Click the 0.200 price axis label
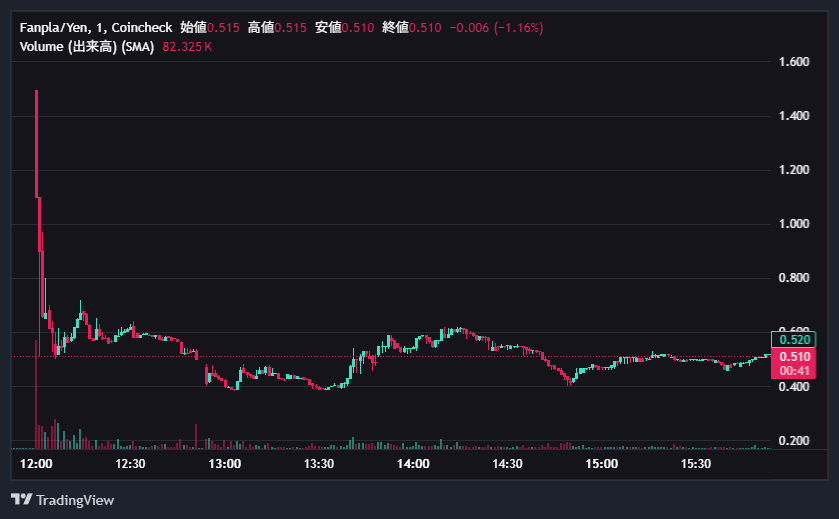 click(x=793, y=441)
